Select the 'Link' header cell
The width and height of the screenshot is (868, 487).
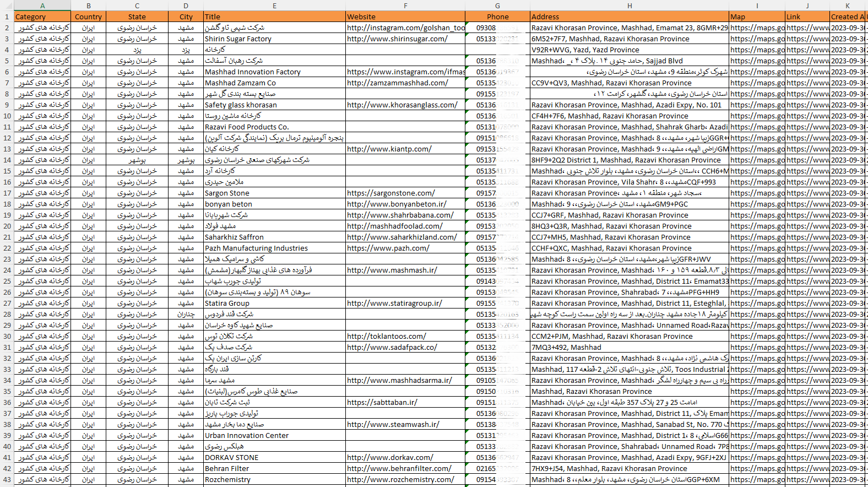click(807, 17)
